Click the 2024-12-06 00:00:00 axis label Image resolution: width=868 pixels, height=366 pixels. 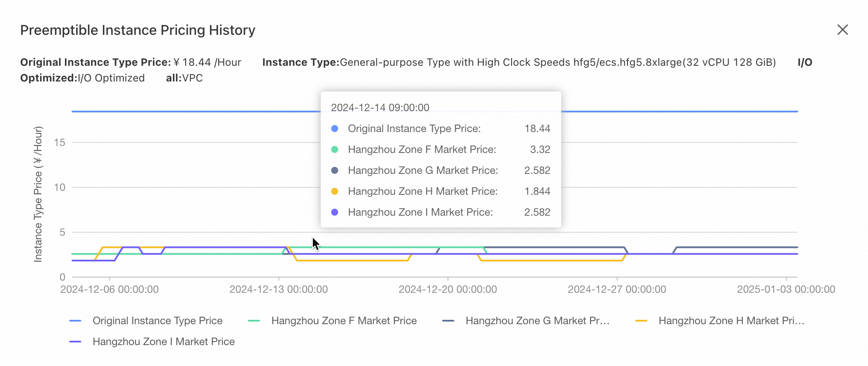[109, 289]
